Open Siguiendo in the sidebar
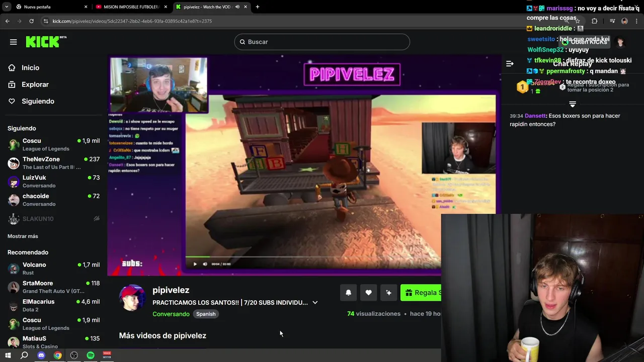 38,101
